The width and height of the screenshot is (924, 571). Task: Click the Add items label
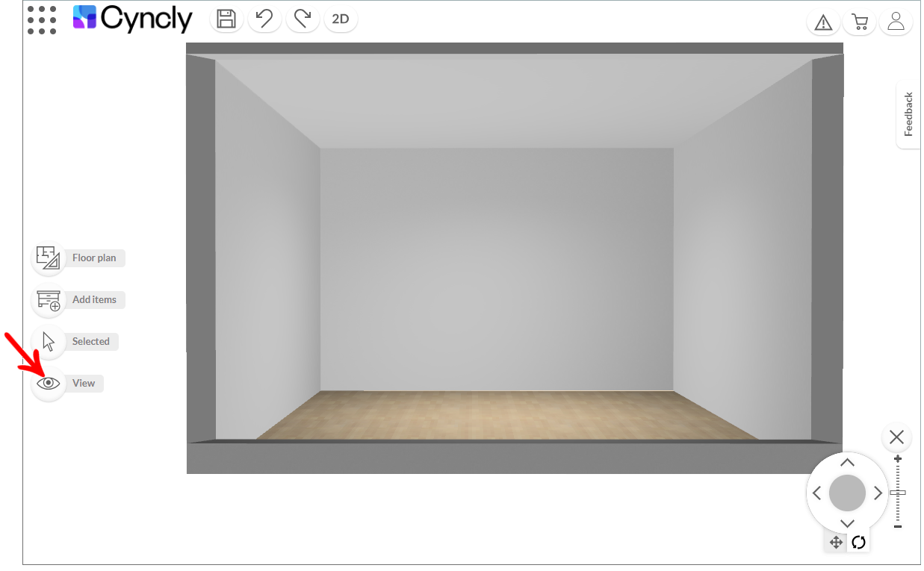(94, 300)
